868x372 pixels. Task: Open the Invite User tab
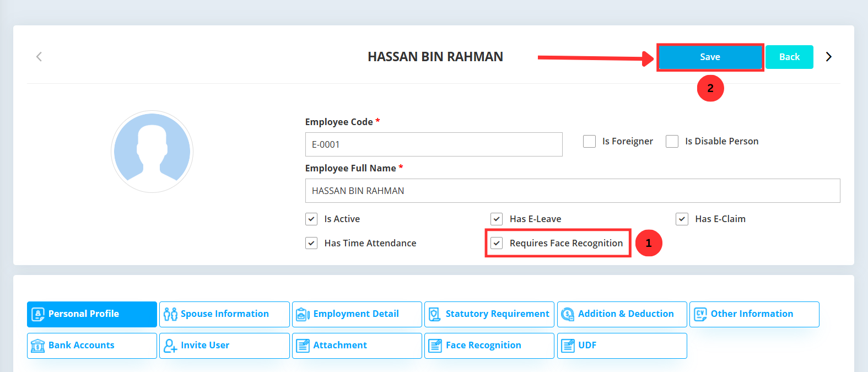(x=224, y=346)
